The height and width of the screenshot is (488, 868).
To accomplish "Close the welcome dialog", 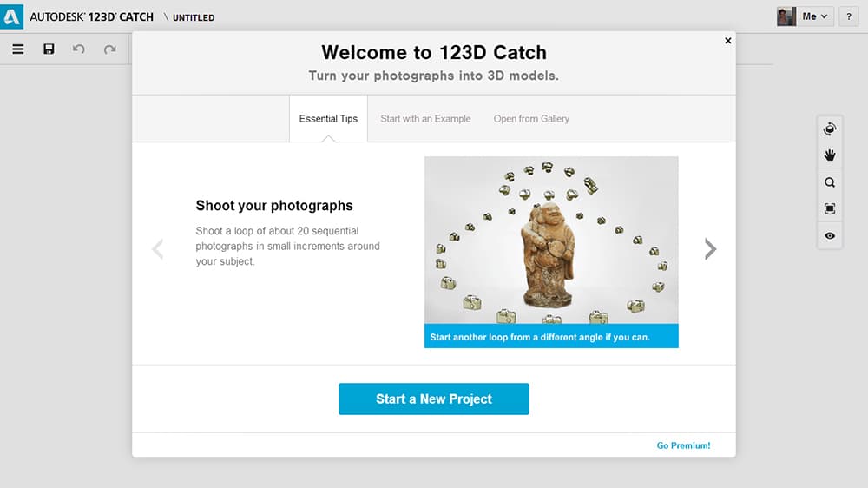I will point(728,41).
